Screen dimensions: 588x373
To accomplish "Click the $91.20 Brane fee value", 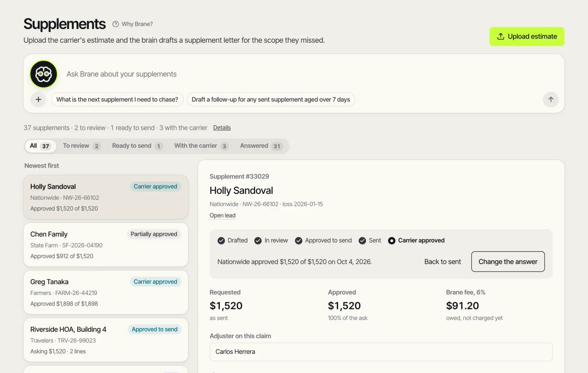I will (462, 306).
